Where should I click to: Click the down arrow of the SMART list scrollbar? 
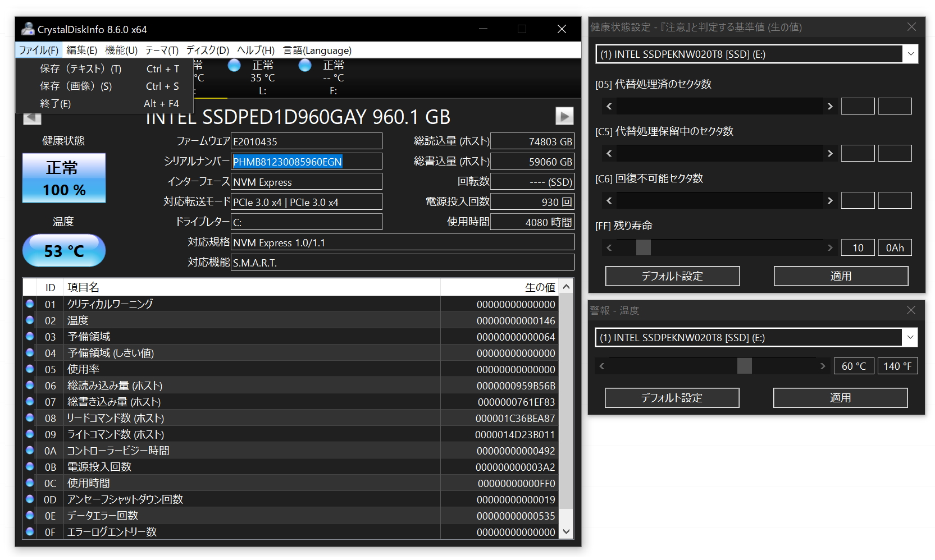click(x=565, y=531)
